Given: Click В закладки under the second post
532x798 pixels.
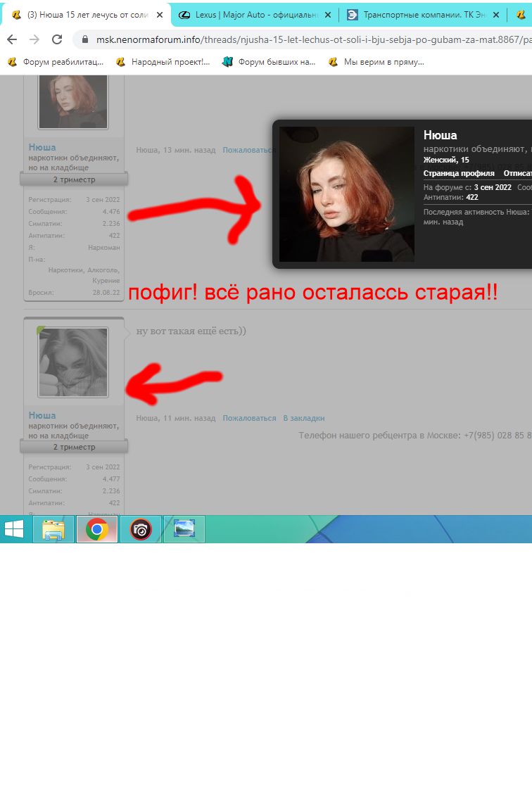Looking at the screenshot, I should coord(303,418).
